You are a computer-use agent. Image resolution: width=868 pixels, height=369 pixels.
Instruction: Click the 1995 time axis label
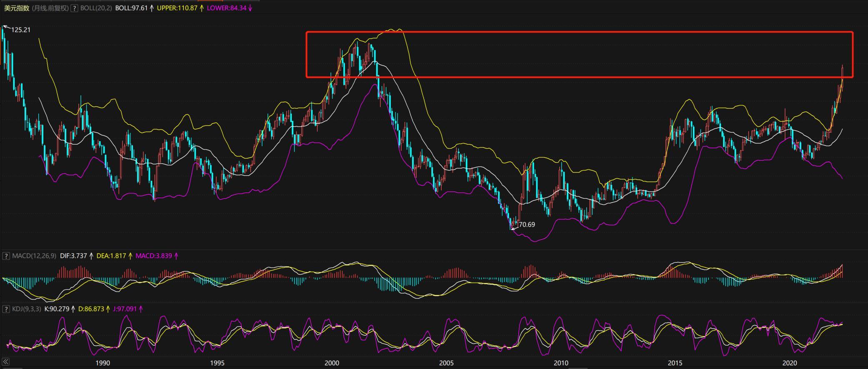click(217, 363)
